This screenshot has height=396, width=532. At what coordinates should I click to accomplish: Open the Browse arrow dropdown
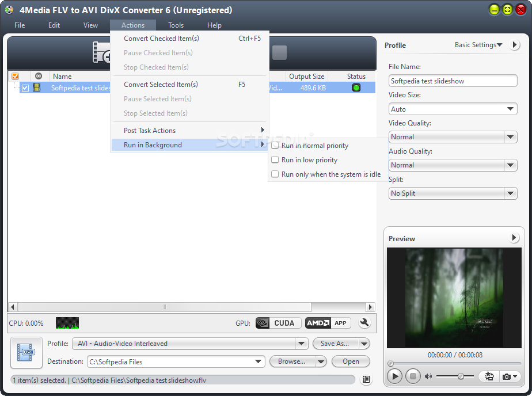[321, 362]
